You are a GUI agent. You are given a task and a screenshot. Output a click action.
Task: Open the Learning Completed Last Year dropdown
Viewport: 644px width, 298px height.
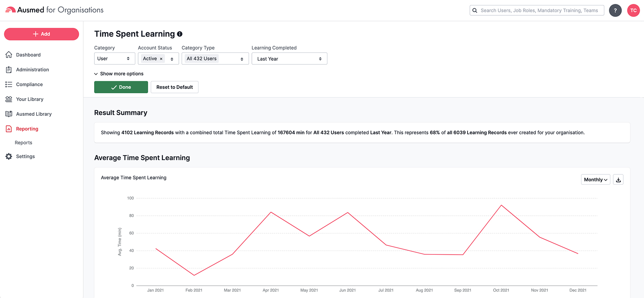(x=289, y=59)
